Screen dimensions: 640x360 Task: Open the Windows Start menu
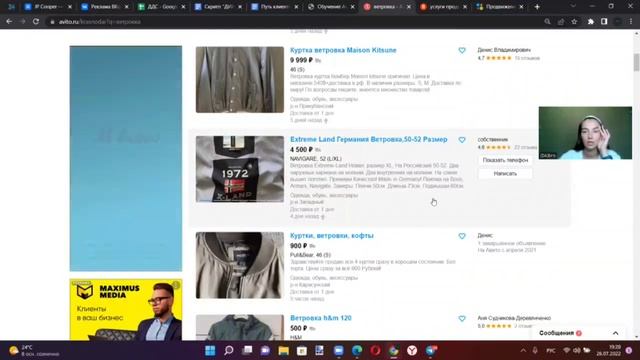click(210, 351)
